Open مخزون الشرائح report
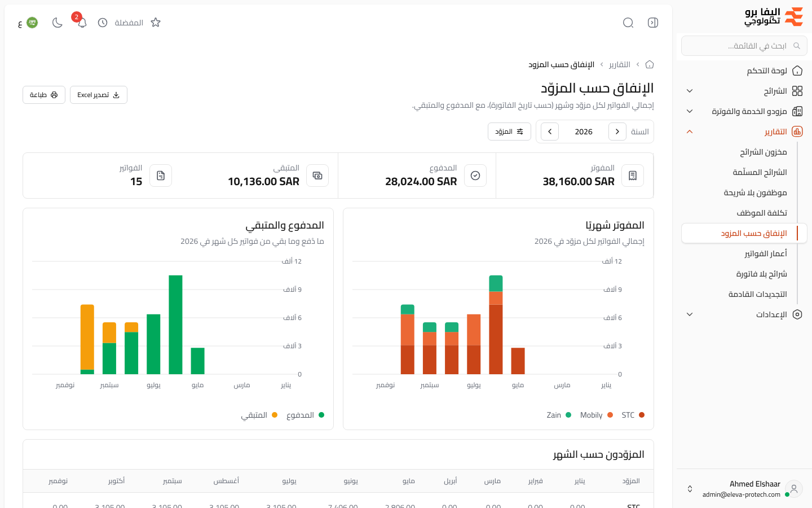Viewport: 812px width, 508px height. [764, 152]
